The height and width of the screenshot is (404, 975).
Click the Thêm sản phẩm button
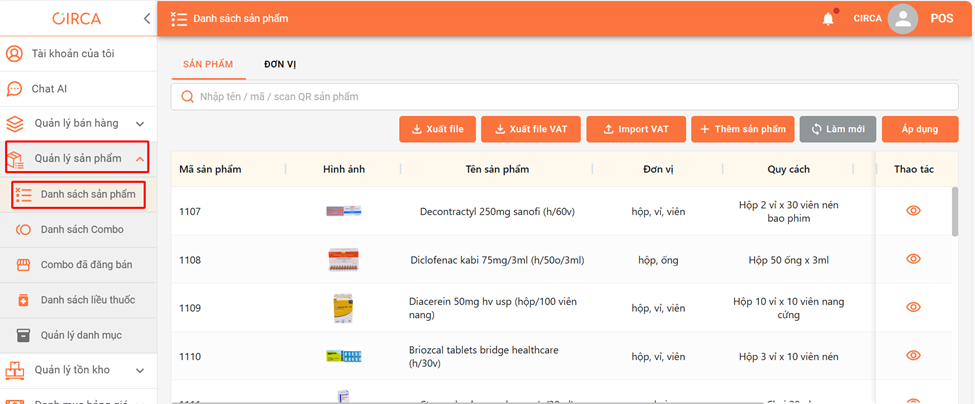(x=743, y=129)
